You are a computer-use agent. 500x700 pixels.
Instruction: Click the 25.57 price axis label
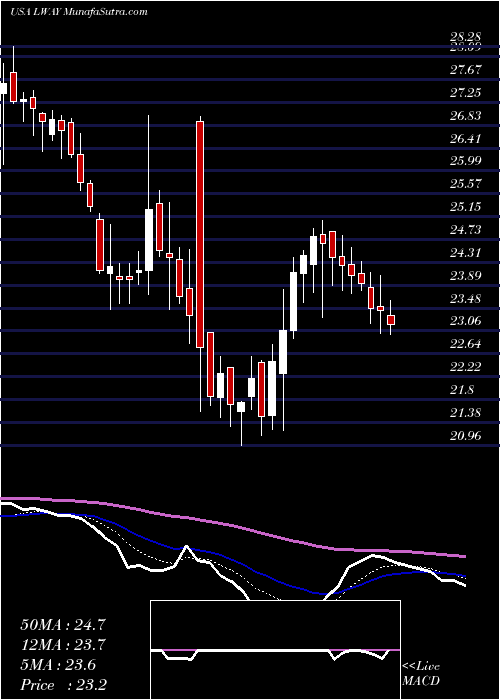click(x=466, y=183)
